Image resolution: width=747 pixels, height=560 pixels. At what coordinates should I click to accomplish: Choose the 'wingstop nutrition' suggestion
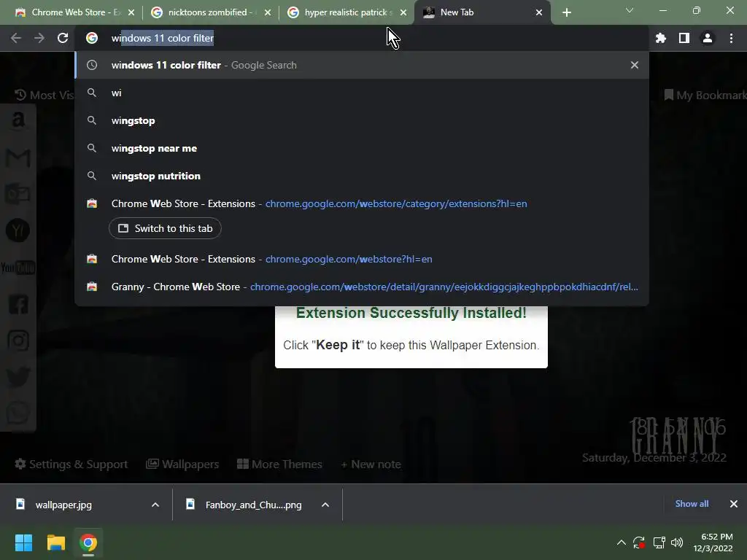[362, 176]
